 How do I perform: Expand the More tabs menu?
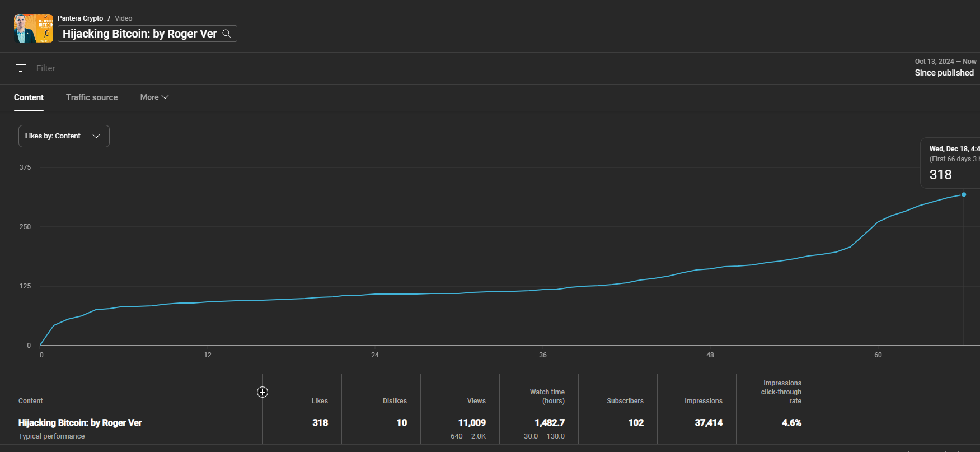154,97
